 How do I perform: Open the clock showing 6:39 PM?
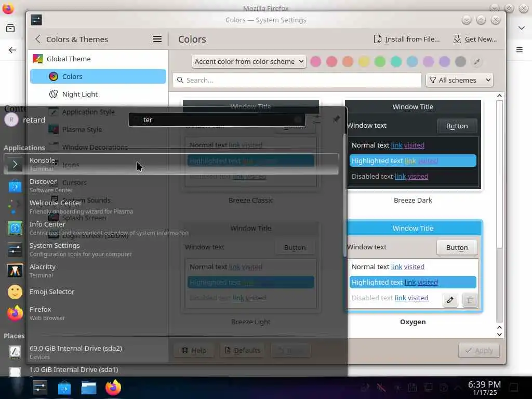click(484, 388)
